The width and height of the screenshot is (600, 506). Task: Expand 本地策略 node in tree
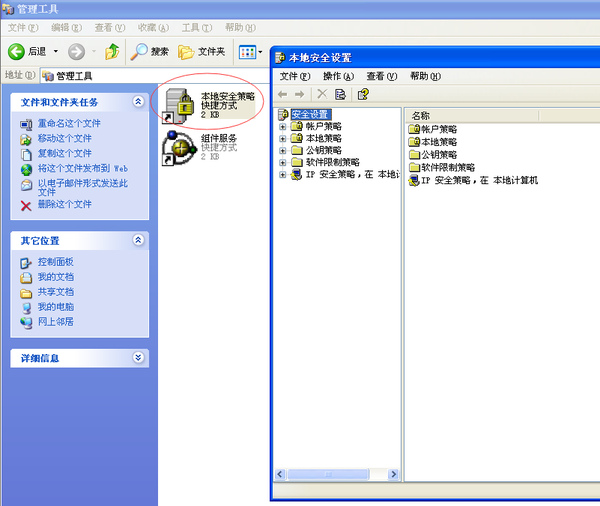click(282, 138)
